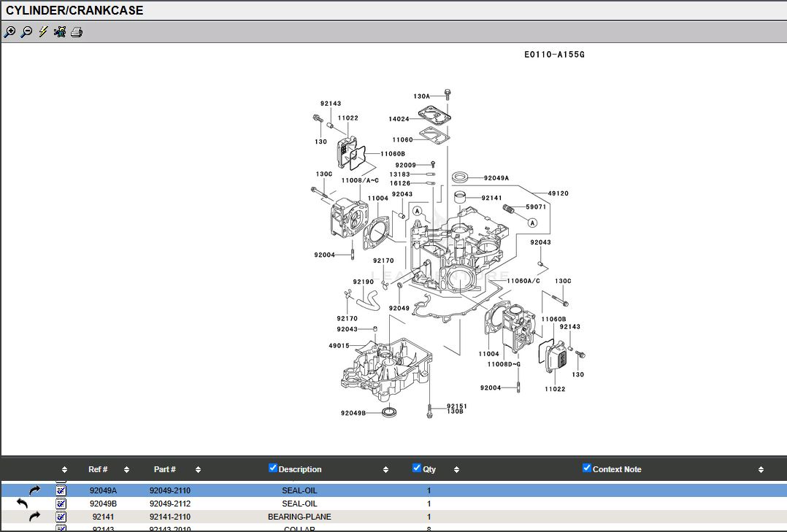Disable the Context Note column checkbox
787x532 pixels.
point(587,469)
